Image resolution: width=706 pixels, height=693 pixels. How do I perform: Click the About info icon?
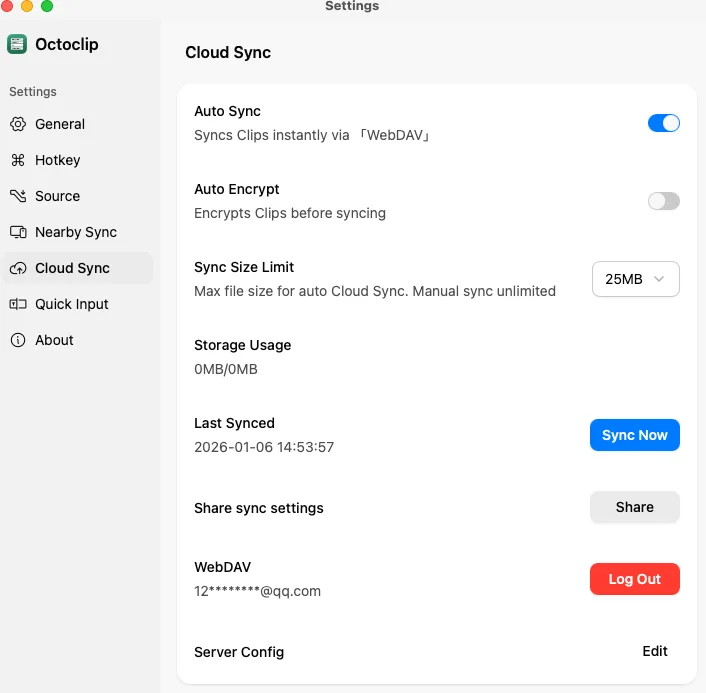coord(18,340)
